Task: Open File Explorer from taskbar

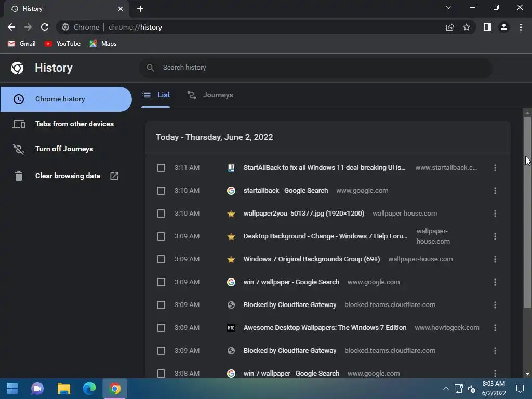Action: (63, 389)
